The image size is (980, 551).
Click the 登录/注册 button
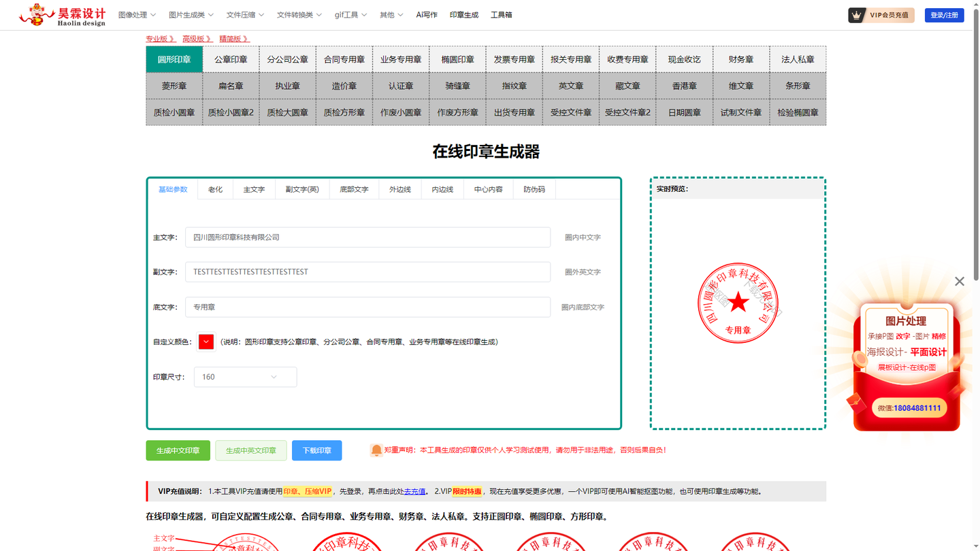945,15
